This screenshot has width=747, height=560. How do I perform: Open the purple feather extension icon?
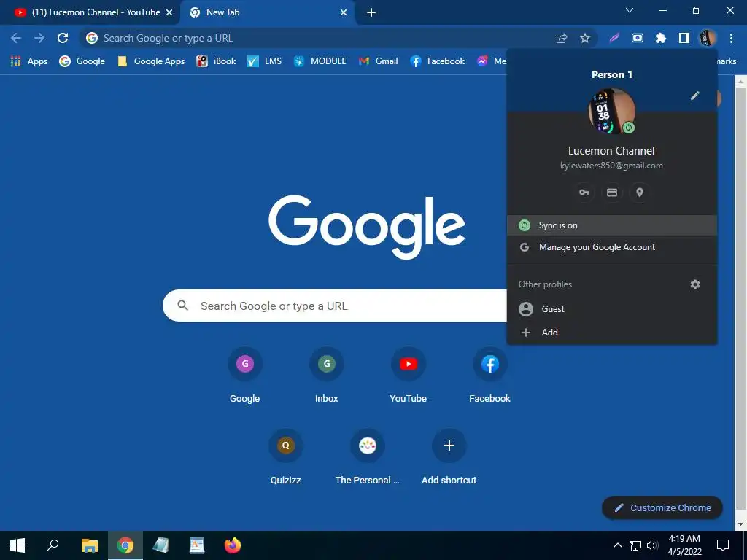coord(614,38)
